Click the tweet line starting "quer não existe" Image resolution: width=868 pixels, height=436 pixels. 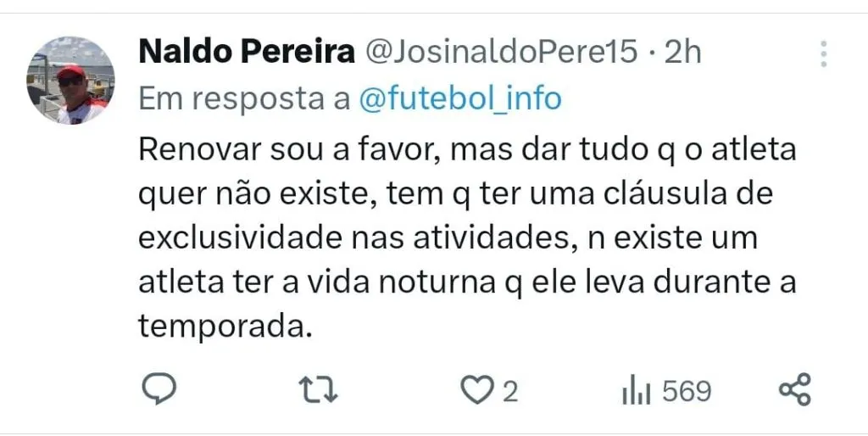(455, 194)
